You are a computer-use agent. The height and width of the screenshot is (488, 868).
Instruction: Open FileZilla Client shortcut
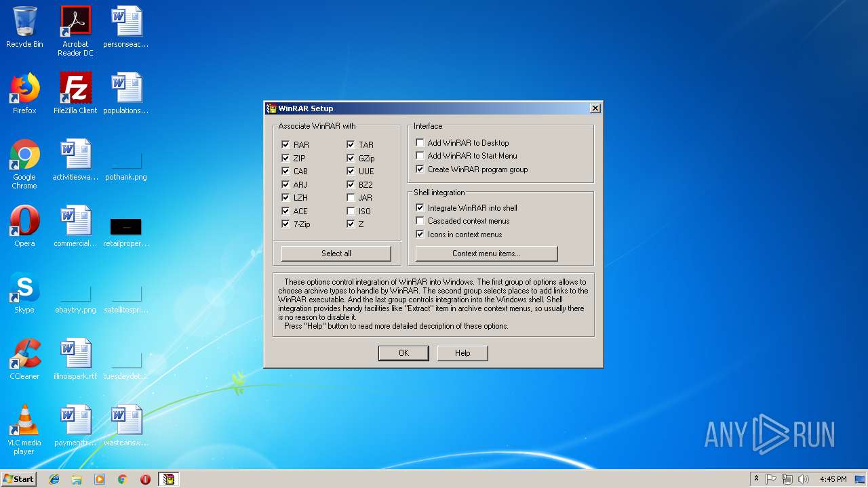(x=75, y=94)
